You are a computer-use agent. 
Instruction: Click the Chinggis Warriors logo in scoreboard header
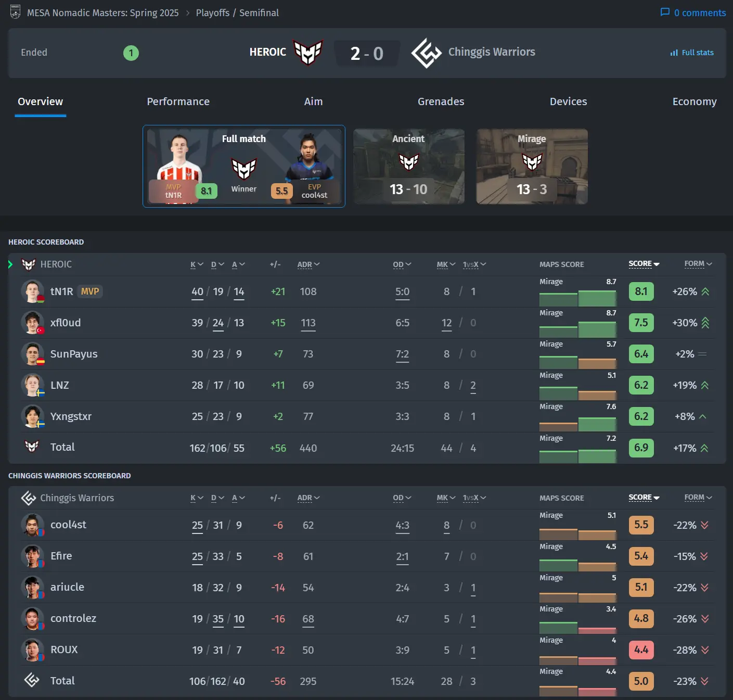29,498
